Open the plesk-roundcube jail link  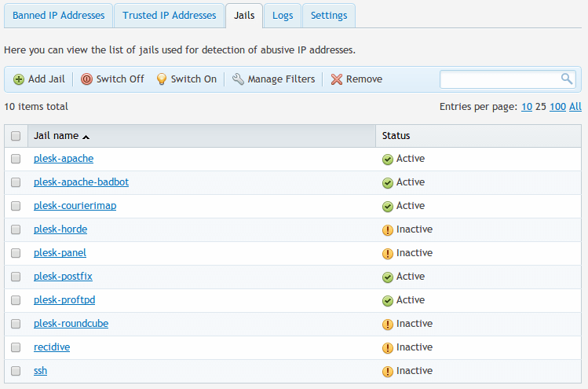(x=71, y=324)
